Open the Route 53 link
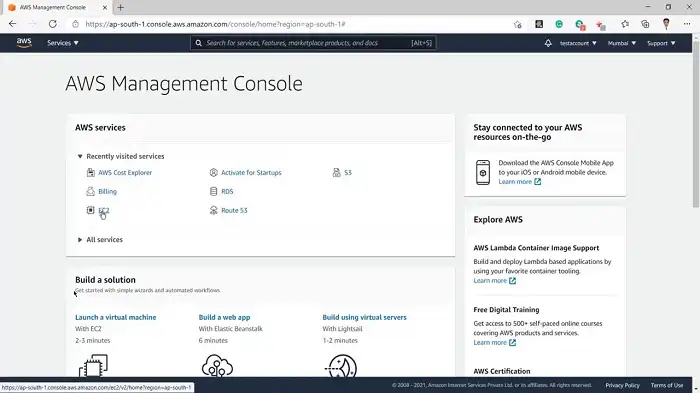 234,210
